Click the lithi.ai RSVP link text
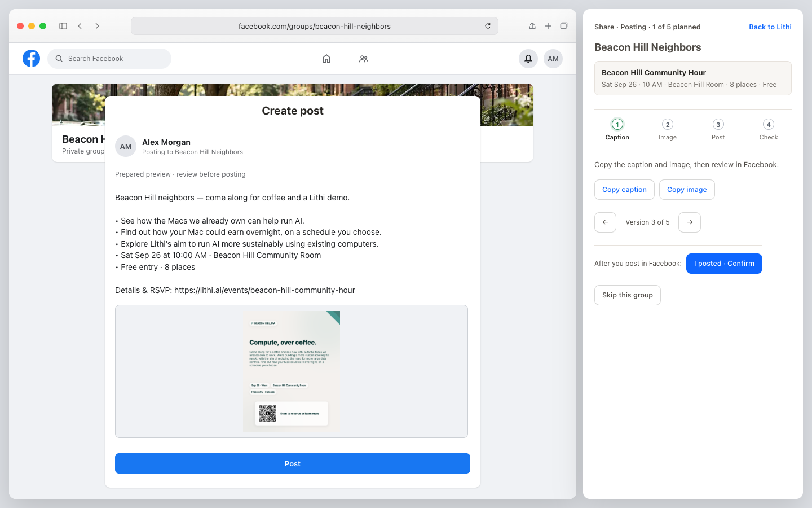The image size is (812, 508). pyautogui.click(x=264, y=291)
